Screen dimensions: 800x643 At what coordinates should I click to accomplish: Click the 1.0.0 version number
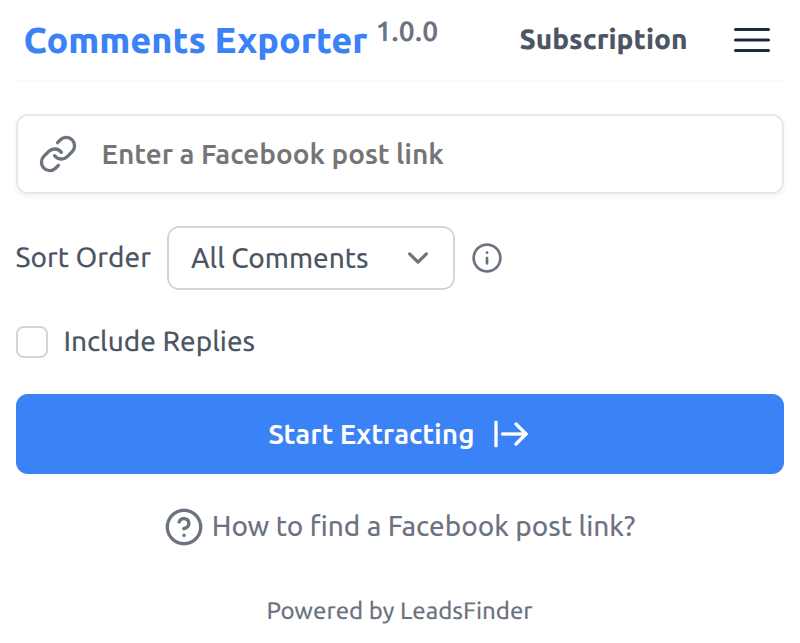pyautogui.click(x=407, y=32)
